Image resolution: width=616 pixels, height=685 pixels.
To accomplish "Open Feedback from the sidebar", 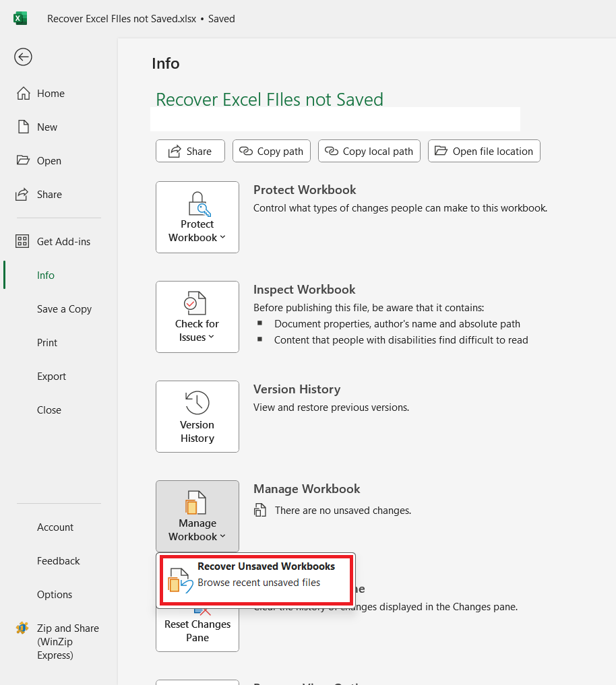I will point(58,561).
